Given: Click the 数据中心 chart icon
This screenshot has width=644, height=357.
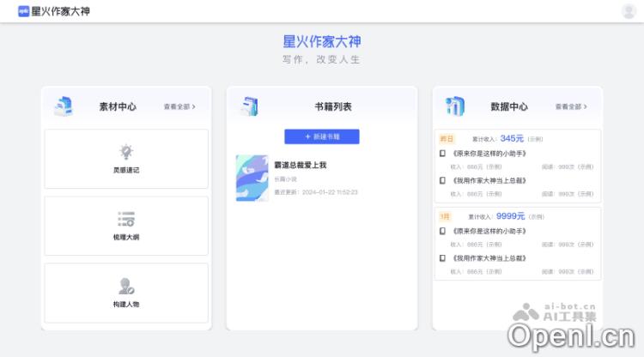Looking at the screenshot, I should click(455, 106).
